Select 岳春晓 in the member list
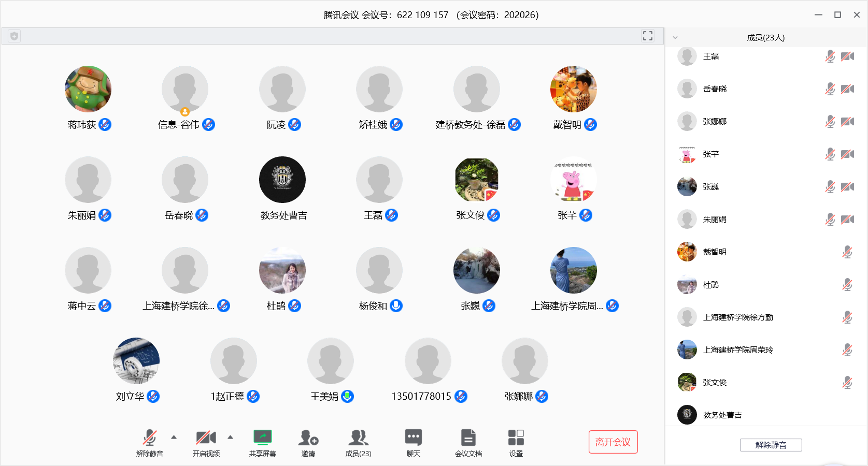The height and width of the screenshot is (466, 868). click(715, 89)
